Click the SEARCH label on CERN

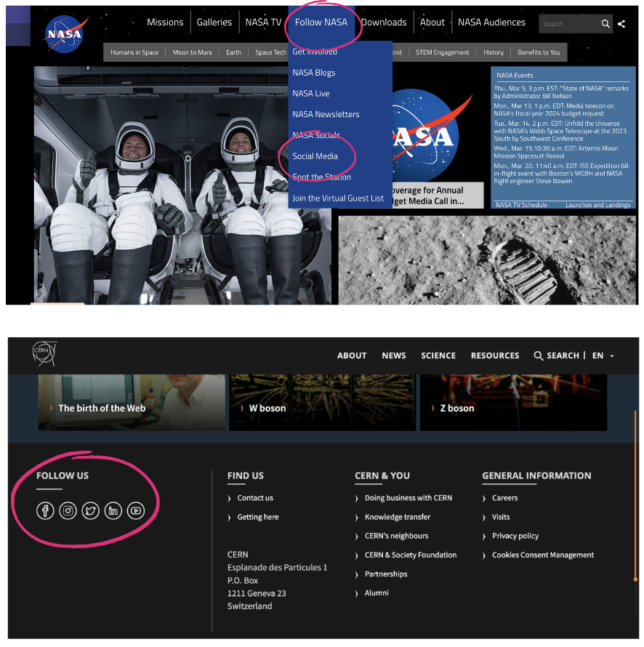pyautogui.click(x=563, y=355)
